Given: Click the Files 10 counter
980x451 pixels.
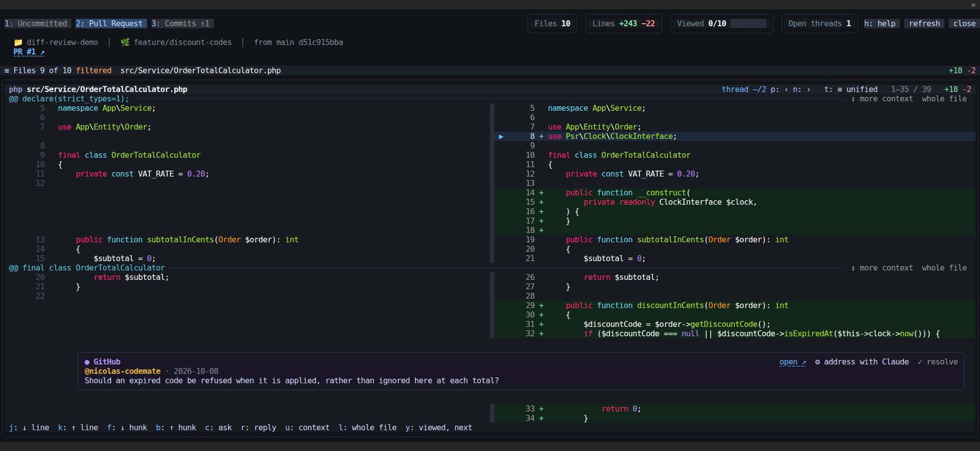Looking at the screenshot, I should (552, 23).
